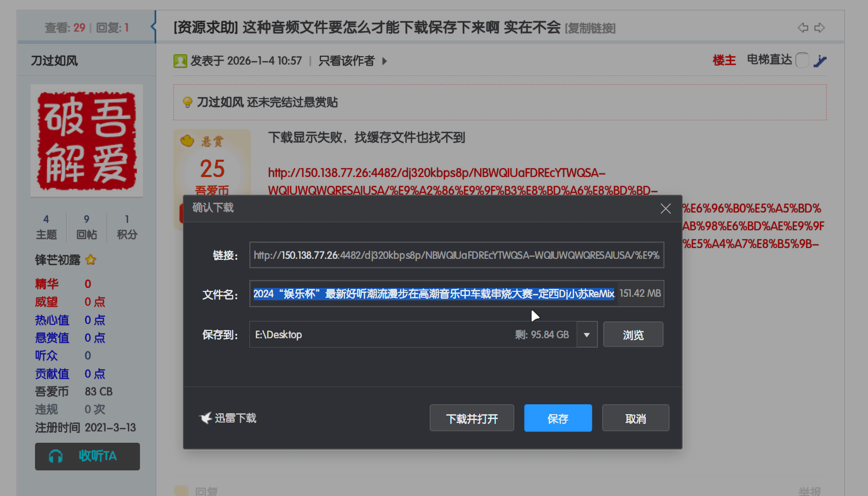Click the gold star rank icon
Viewport: 868px width, 496px height.
pos(91,260)
